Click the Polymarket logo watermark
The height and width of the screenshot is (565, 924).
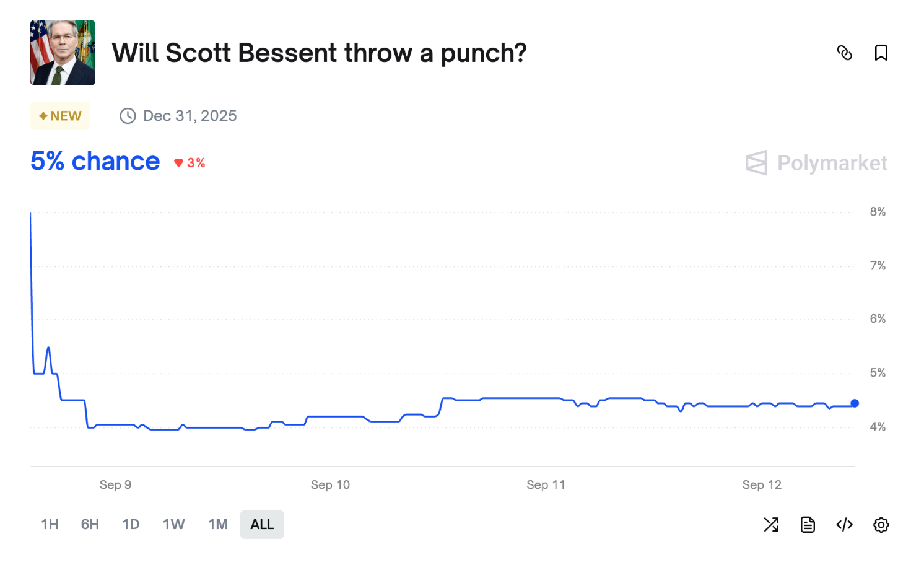(816, 163)
